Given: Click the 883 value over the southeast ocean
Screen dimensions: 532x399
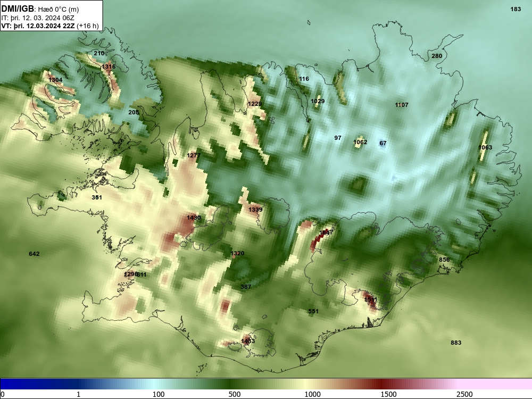Looking at the screenshot, I should pyautogui.click(x=456, y=343).
